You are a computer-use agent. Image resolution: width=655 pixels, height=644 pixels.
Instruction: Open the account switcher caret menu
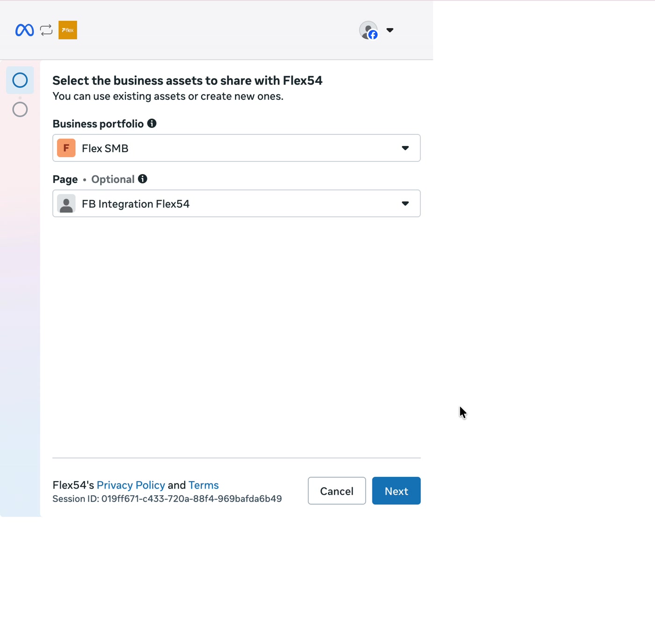(x=390, y=30)
